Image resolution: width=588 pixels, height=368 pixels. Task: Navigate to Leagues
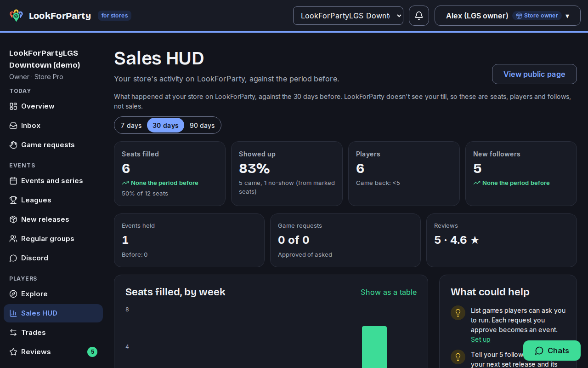click(x=53, y=200)
